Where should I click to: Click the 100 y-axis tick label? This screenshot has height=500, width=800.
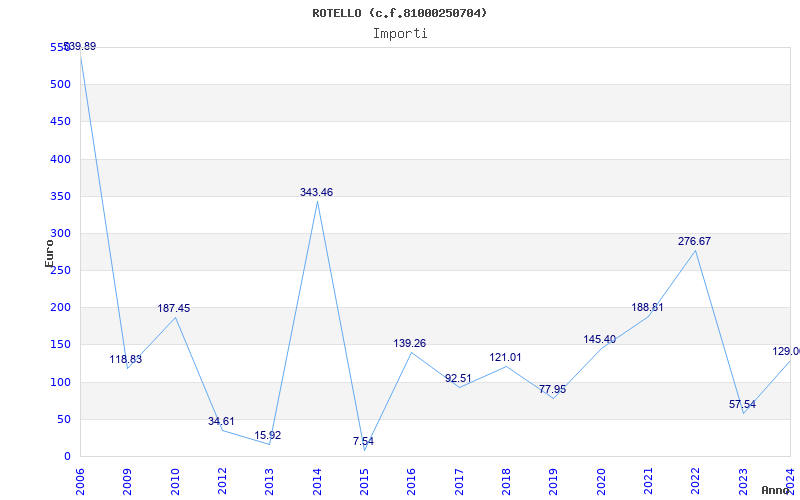pyautogui.click(x=60, y=382)
